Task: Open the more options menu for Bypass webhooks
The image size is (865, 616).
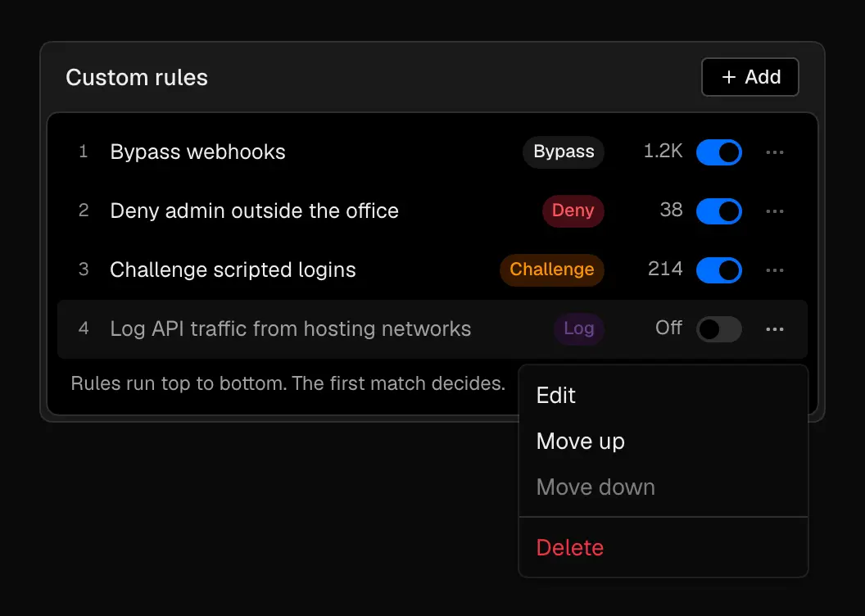Action: coord(775,152)
